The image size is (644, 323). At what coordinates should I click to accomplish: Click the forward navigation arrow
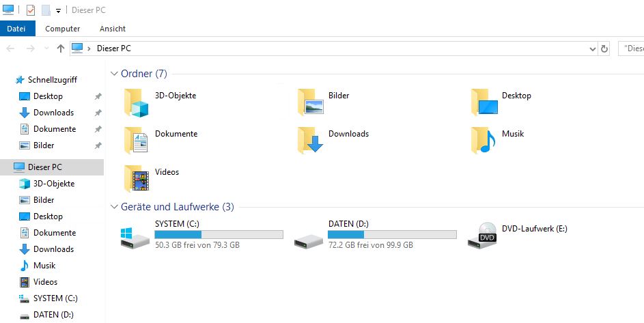31,48
